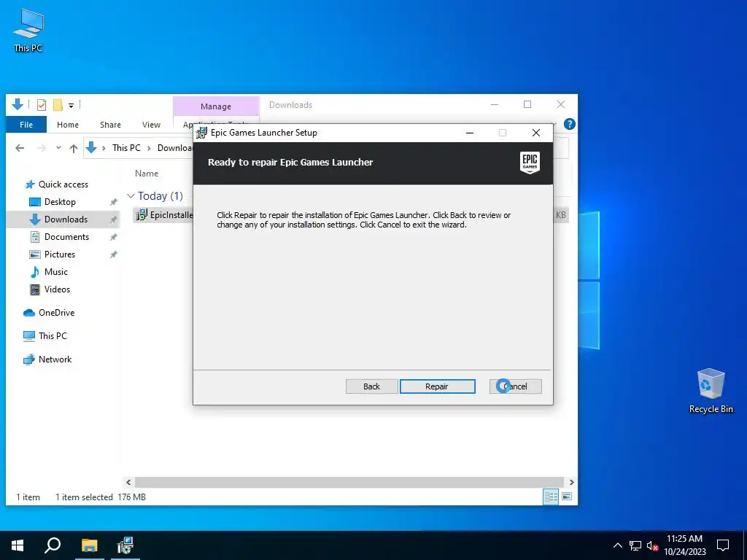Click the Properties icon in the quick access toolbar
The height and width of the screenshot is (560, 747).
[x=42, y=104]
